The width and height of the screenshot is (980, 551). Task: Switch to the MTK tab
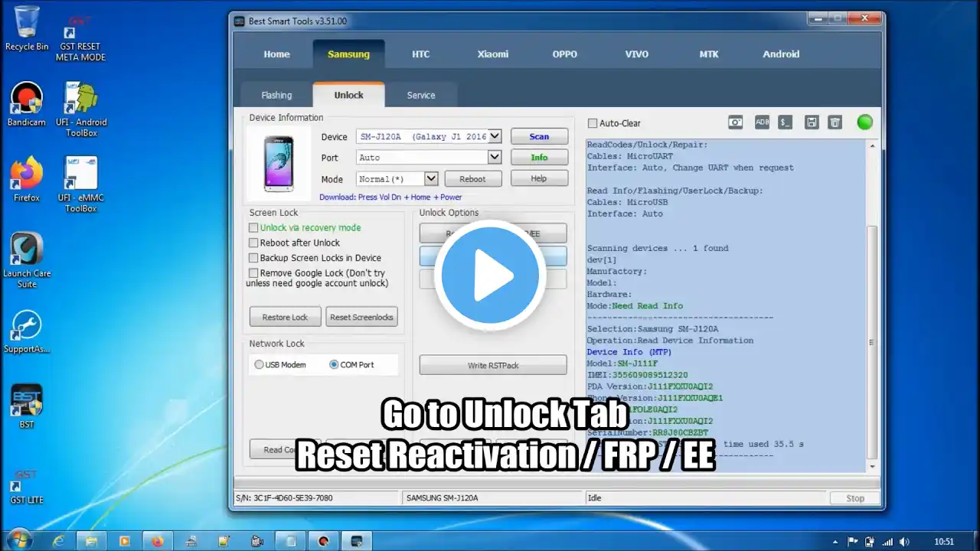(708, 54)
